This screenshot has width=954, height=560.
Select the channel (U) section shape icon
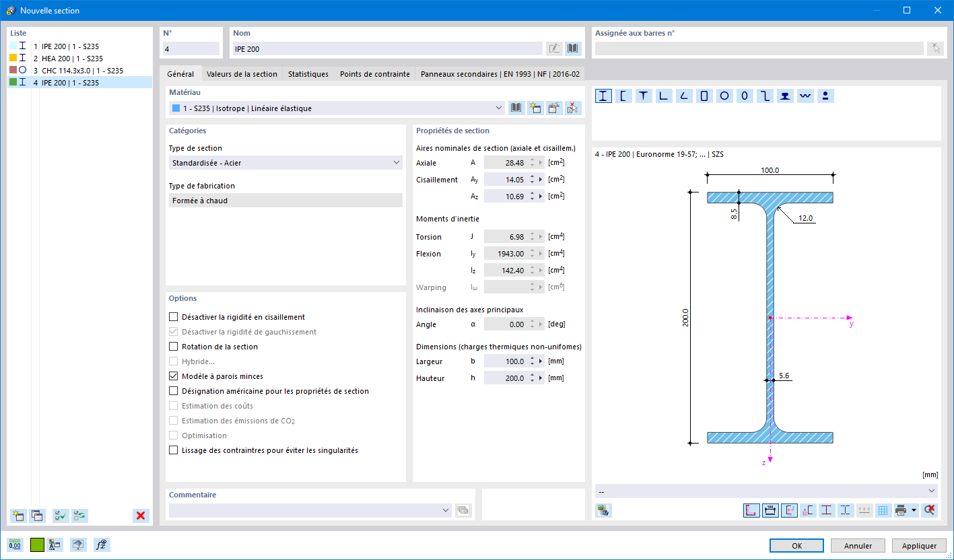click(623, 96)
